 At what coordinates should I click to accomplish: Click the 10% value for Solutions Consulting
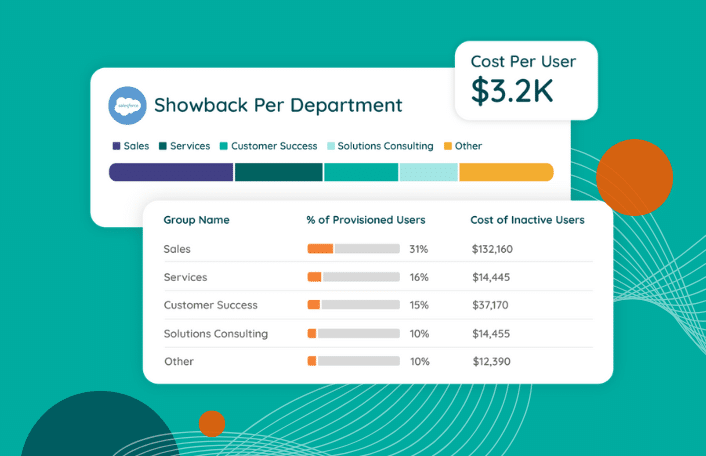pyautogui.click(x=419, y=334)
